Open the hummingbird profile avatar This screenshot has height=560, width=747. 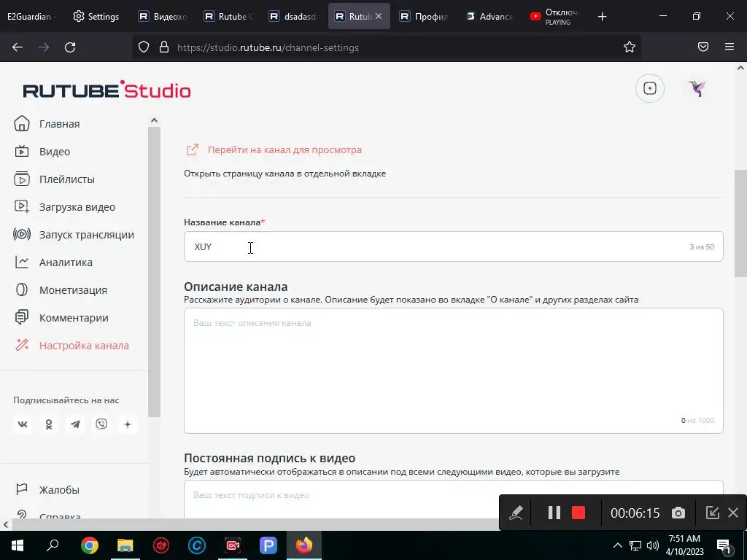697,88
